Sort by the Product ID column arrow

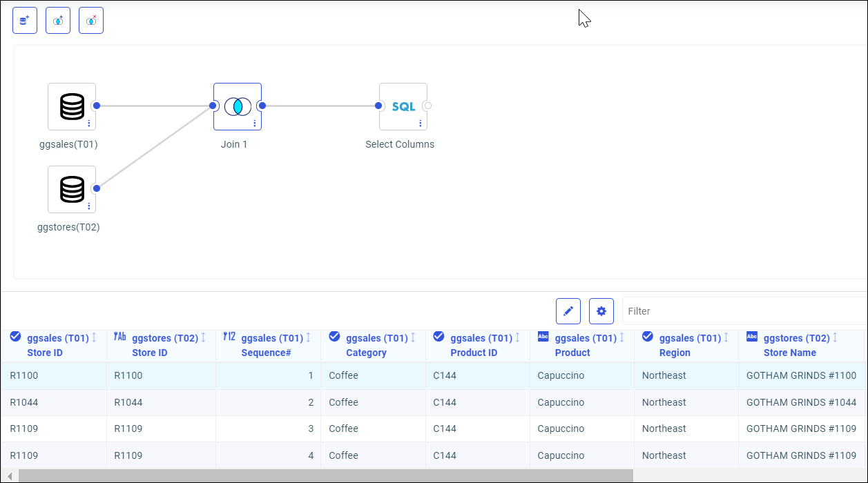[518, 337]
